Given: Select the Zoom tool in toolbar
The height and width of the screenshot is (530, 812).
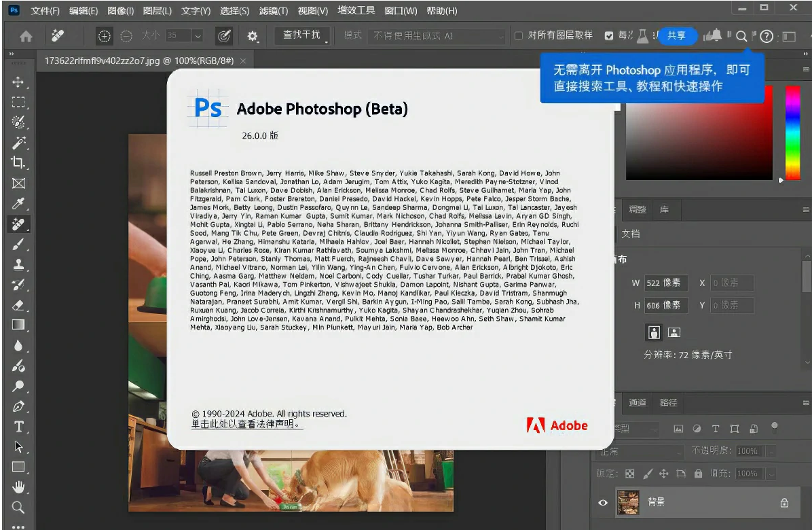Looking at the screenshot, I should pos(18,507).
